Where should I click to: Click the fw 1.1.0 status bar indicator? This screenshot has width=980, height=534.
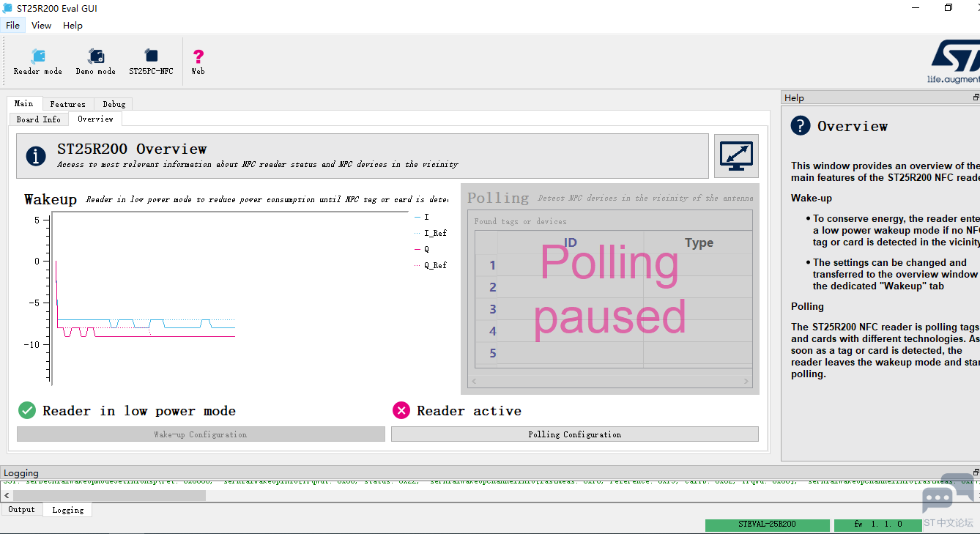[878, 524]
